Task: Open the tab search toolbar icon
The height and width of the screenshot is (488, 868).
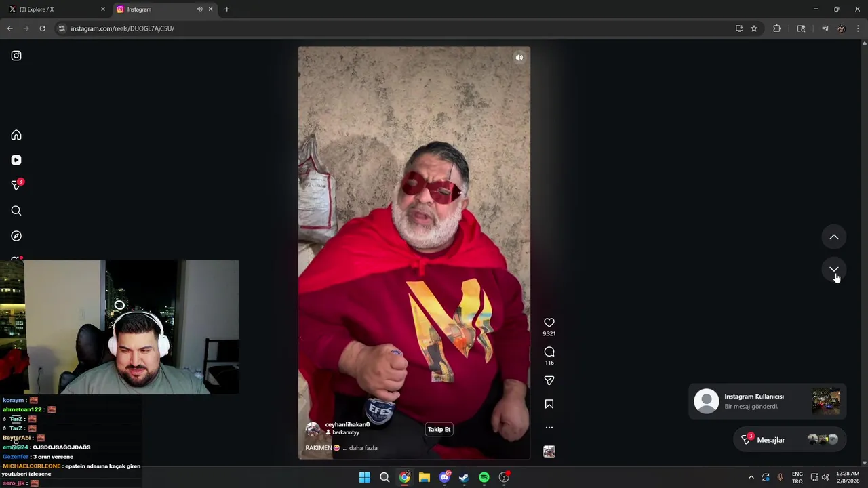Action: pyautogui.click(x=801, y=28)
